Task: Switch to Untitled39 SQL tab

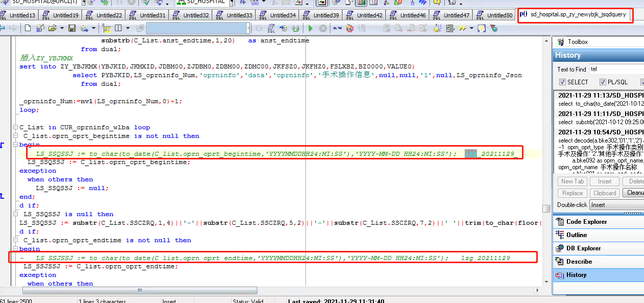Action: [x=320, y=15]
